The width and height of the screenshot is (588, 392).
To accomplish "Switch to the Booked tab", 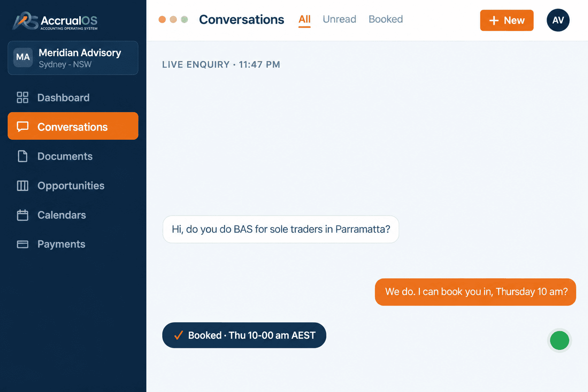I will [x=386, y=20].
